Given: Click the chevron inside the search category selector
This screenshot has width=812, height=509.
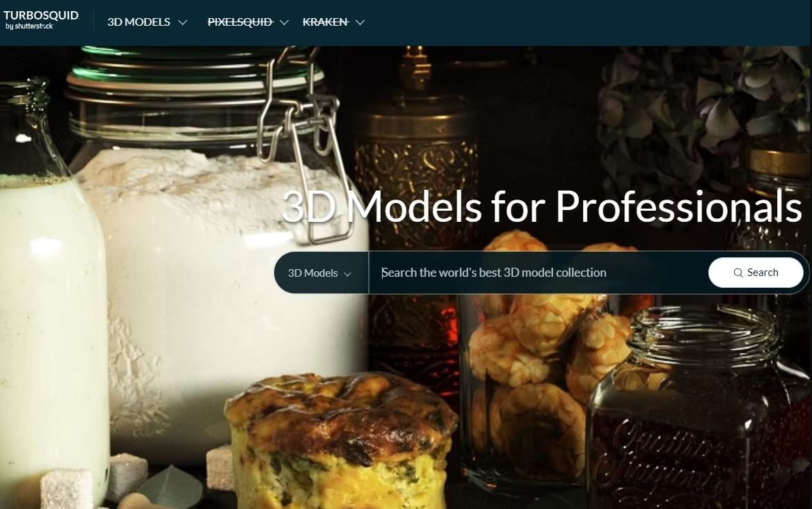Looking at the screenshot, I should pos(347,274).
